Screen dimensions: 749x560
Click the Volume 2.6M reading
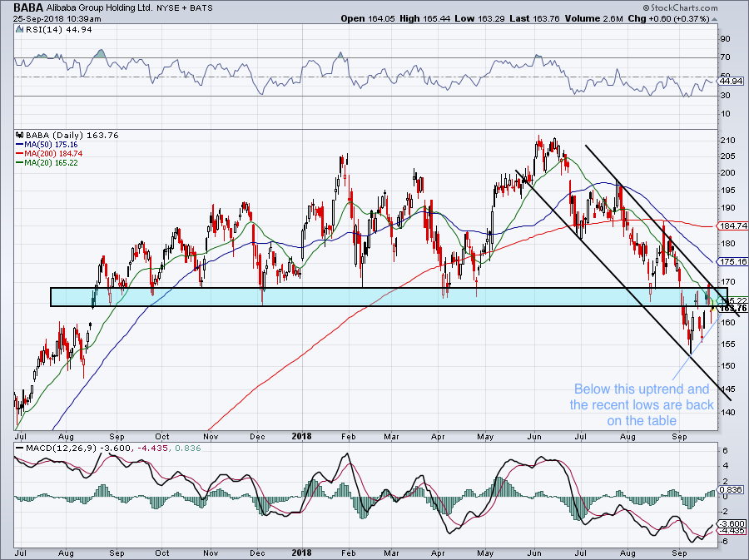593,18
